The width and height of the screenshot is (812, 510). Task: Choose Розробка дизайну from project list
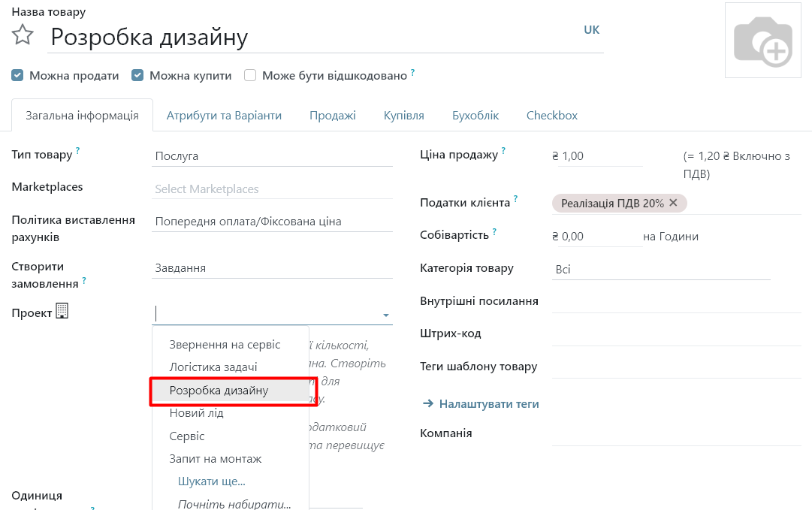click(x=219, y=391)
